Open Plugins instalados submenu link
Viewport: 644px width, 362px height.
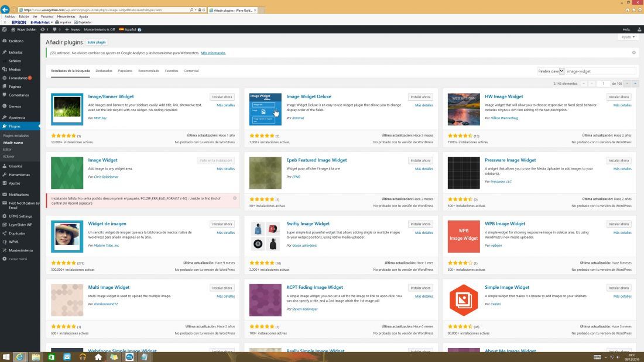[x=16, y=136]
